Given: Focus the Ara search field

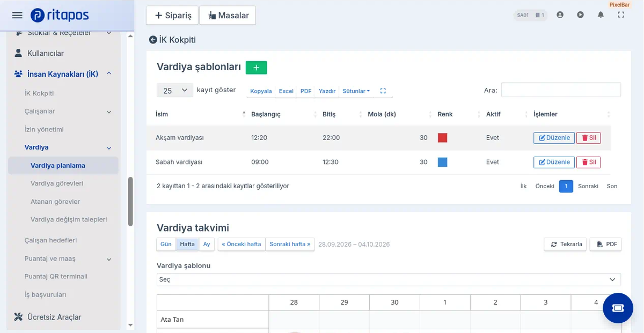Looking at the screenshot, I should (561, 90).
